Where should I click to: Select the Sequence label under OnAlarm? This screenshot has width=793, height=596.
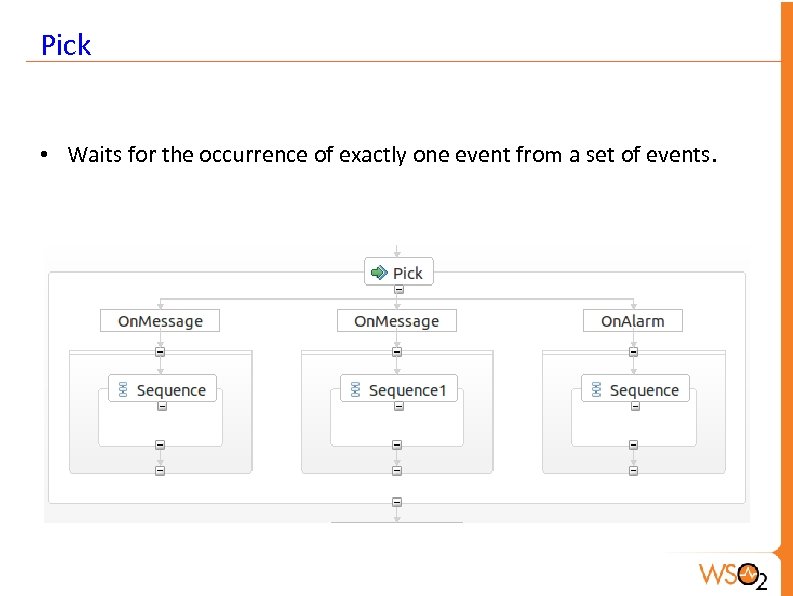coord(644,390)
